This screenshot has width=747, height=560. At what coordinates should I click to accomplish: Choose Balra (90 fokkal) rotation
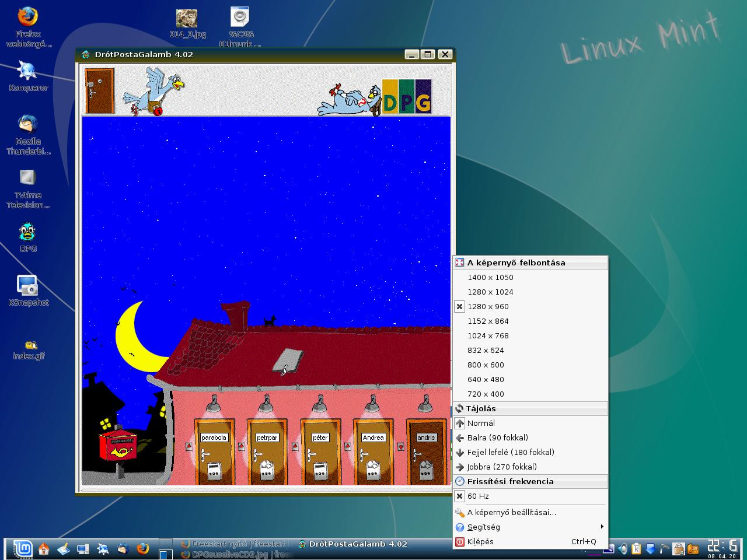click(530, 438)
